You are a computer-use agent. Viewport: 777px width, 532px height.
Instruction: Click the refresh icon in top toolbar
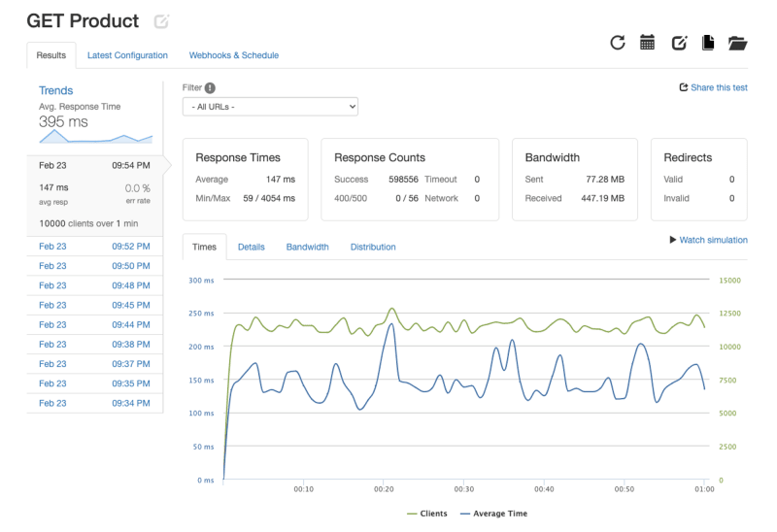point(618,43)
